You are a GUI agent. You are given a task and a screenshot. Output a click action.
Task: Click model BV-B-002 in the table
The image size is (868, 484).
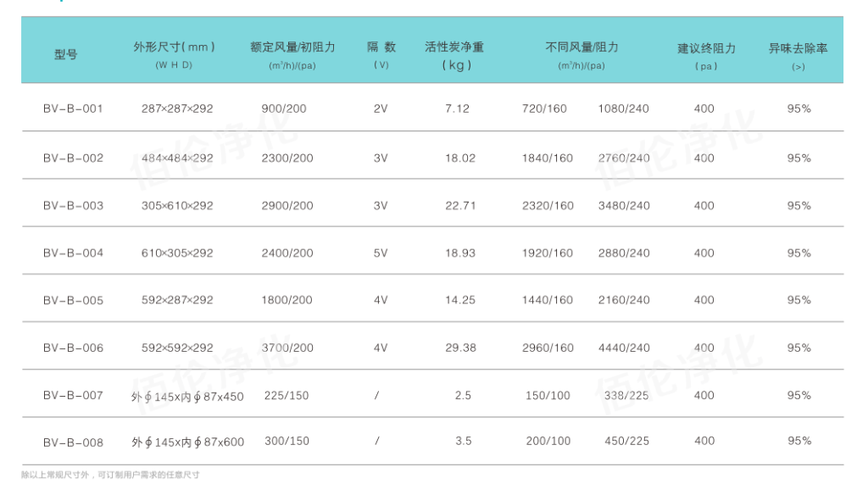point(73,158)
